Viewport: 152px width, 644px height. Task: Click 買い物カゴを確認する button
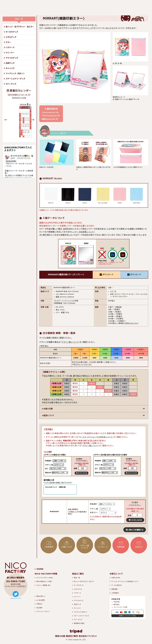click(134, 530)
